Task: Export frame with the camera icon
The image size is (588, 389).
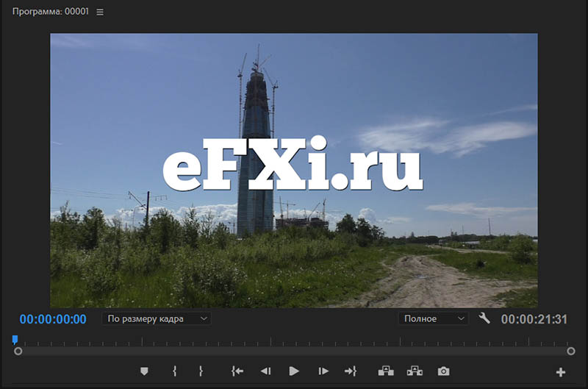Action: point(444,371)
